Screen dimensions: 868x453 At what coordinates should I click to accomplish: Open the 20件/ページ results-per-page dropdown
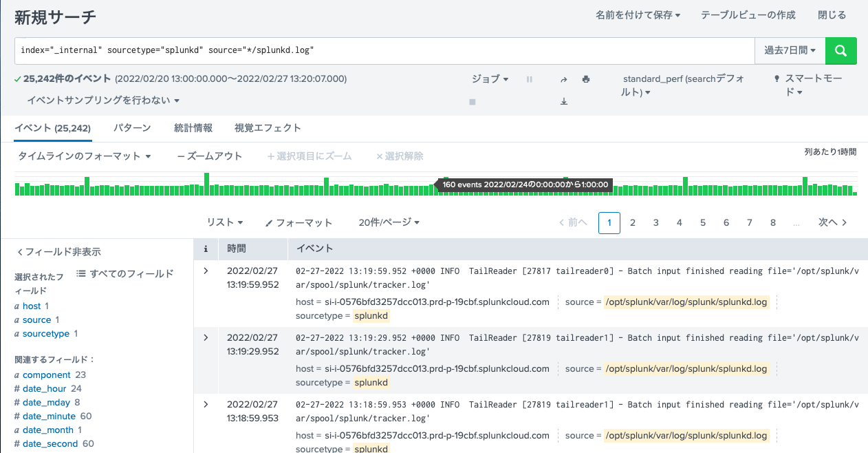(x=389, y=222)
